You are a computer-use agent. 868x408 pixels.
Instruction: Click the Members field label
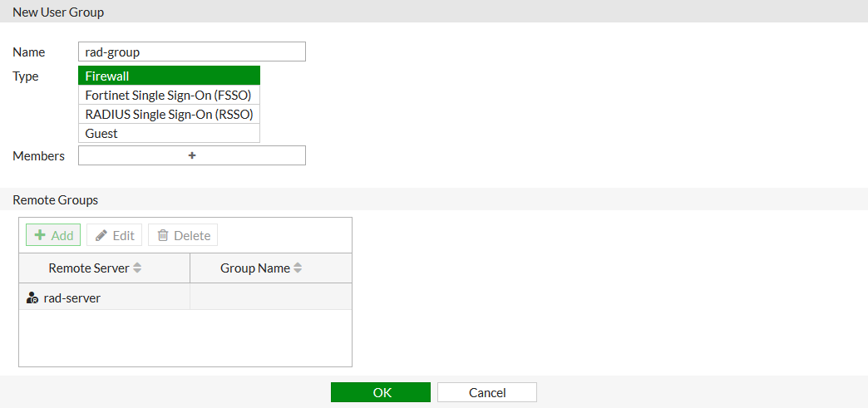point(38,155)
